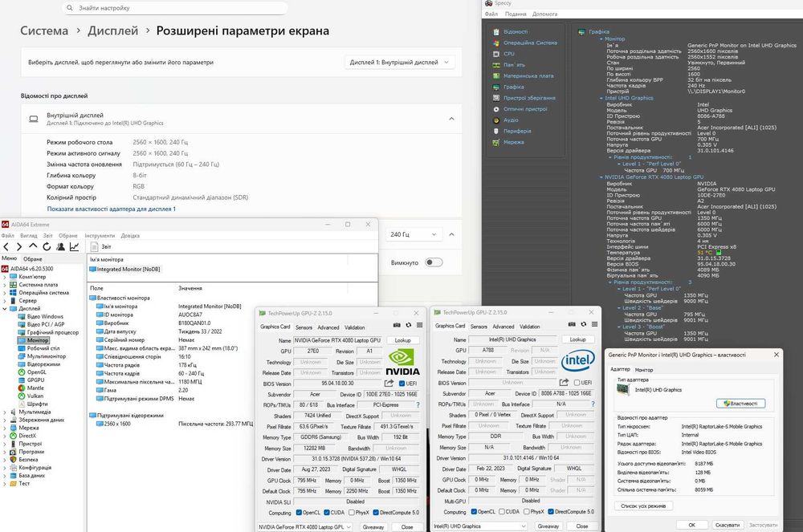Click camera icon in Intel GPU-Z

click(x=572, y=324)
